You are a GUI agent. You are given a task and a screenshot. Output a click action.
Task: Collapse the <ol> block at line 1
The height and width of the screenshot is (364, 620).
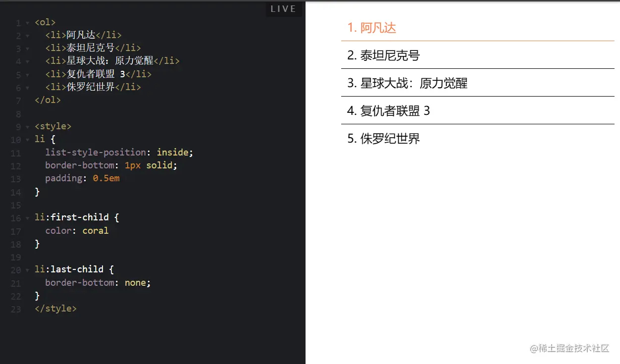27,23
